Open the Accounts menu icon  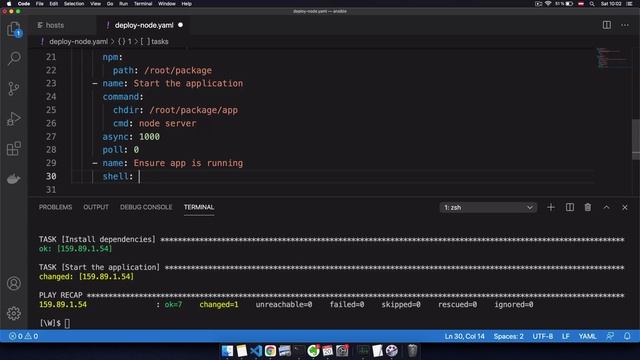point(13,283)
